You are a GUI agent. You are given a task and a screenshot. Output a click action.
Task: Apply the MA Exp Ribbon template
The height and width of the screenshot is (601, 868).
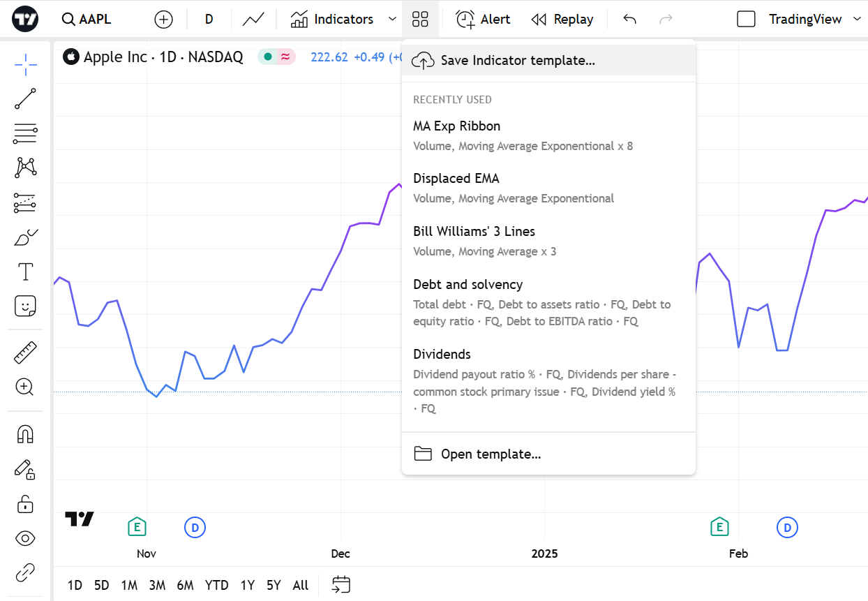(x=548, y=135)
